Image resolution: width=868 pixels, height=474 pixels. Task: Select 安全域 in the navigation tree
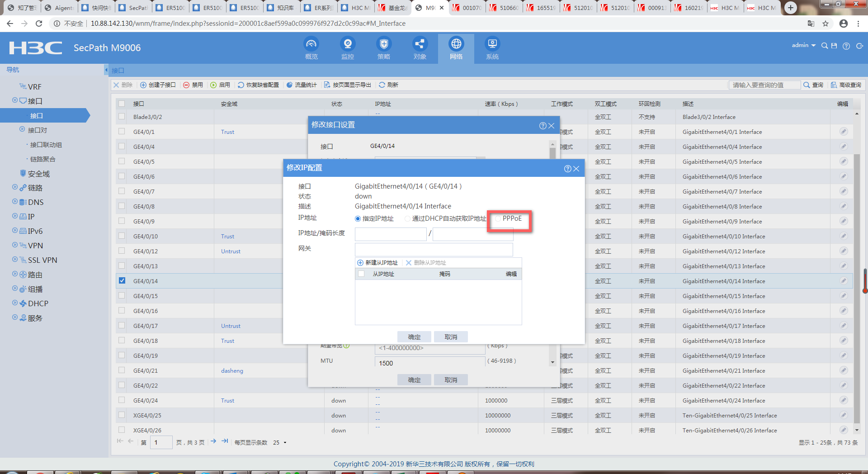[38, 174]
